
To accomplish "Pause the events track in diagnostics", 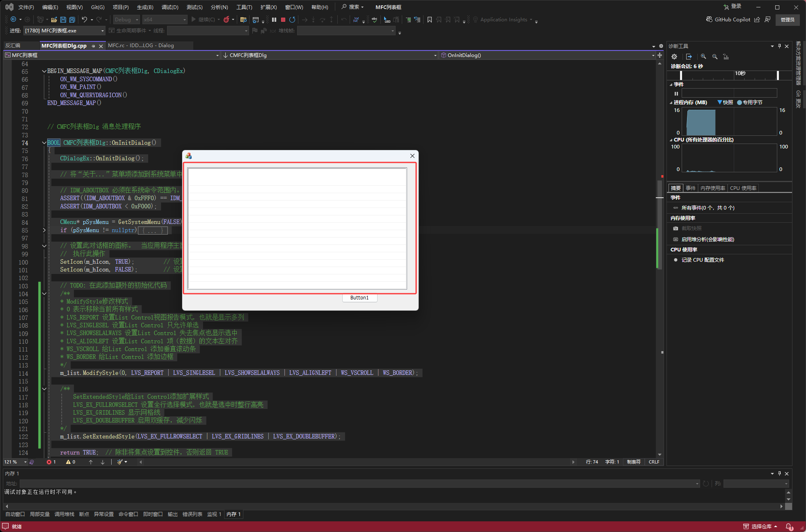I will (x=676, y=94).
